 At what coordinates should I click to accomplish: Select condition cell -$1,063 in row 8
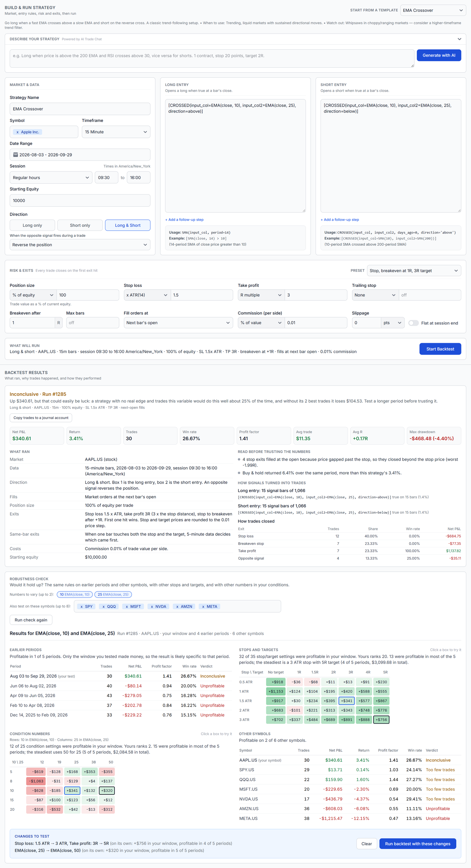[36, 781]
